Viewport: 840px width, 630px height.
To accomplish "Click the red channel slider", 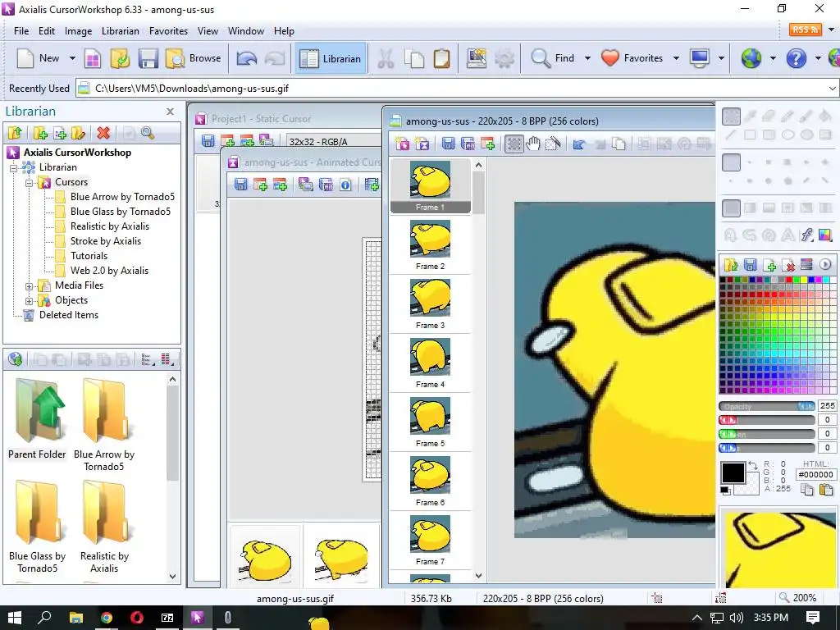I will (x=767, y=420).
